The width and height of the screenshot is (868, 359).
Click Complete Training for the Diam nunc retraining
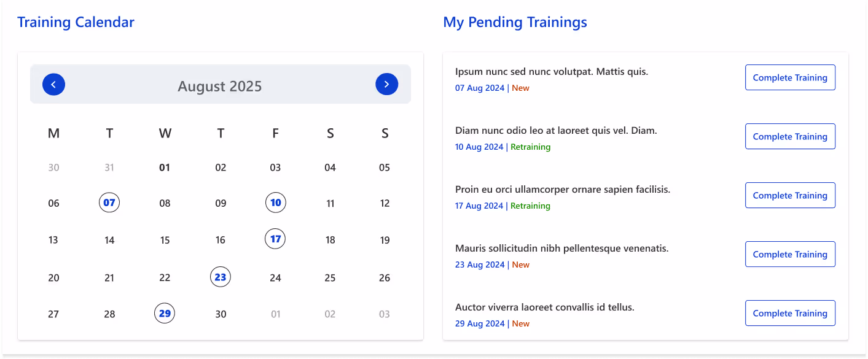[790, 136]
